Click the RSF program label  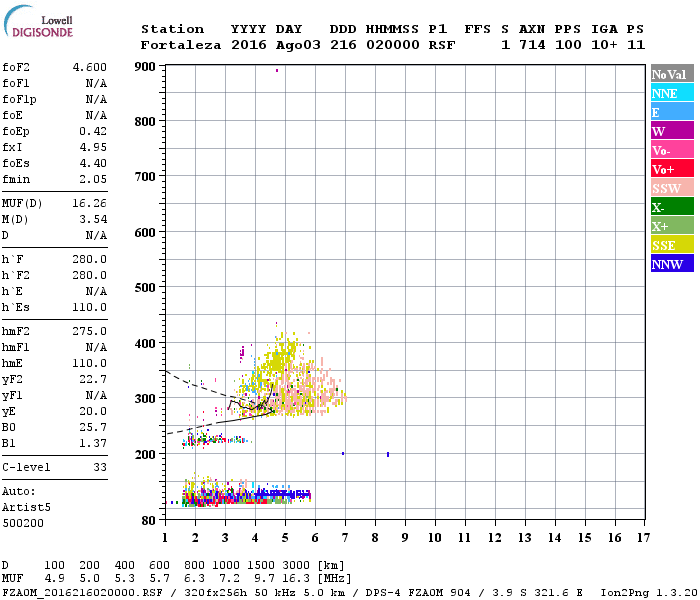point(442,45)
